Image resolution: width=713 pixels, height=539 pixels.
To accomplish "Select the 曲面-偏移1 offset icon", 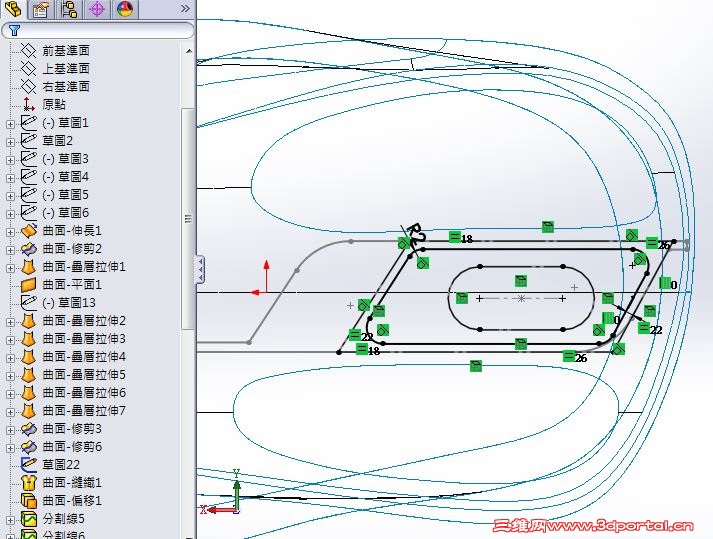I will (29, 501).
